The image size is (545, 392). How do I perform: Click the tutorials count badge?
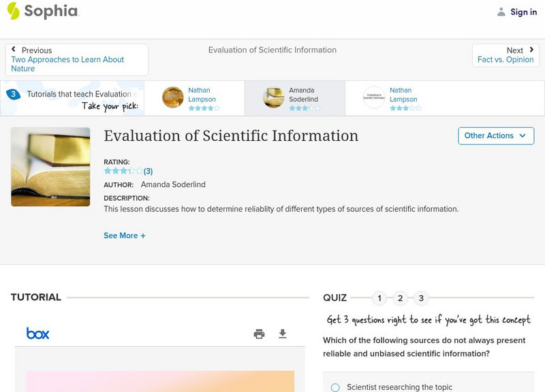(13, 94)
